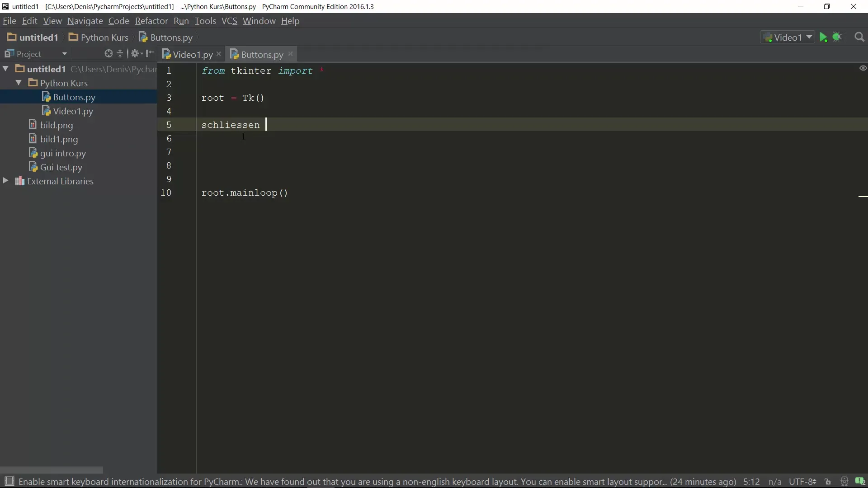Viewport: 868px width, 488px height.
Task: Select bild.png in project tree
Action: click(56, 125)
